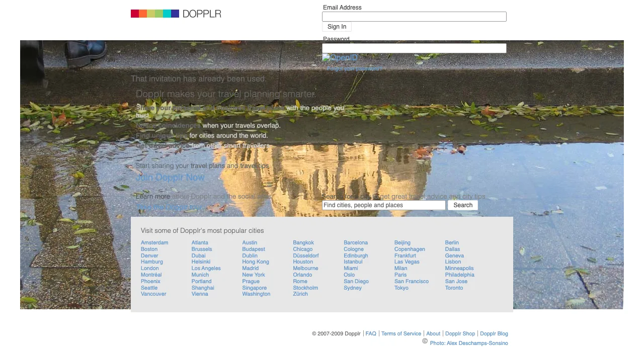This screenshot has height=352, width=644.
Task: Open the Tokyo city link
Action: pos(401,288)
